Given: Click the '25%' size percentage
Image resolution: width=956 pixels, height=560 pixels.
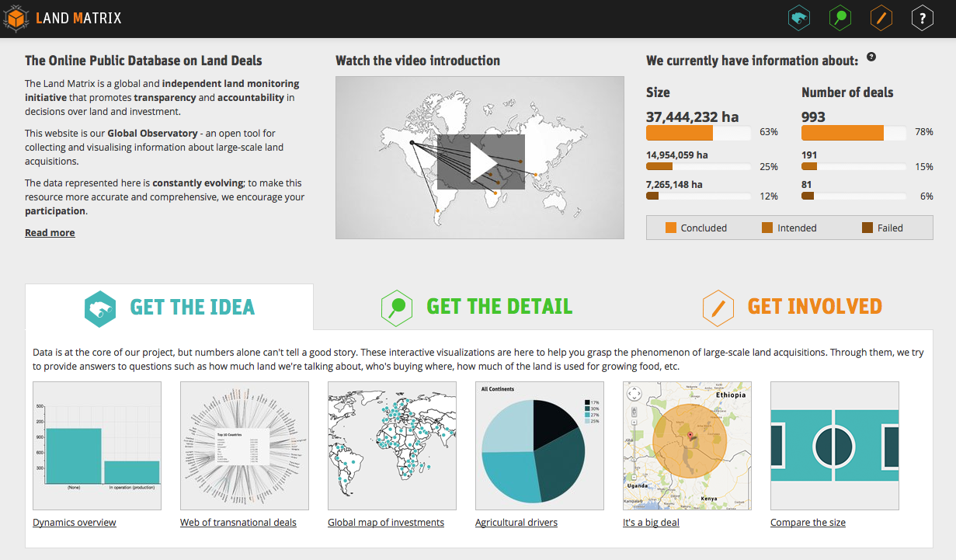Looking at the screenshot, I should 769,167.
